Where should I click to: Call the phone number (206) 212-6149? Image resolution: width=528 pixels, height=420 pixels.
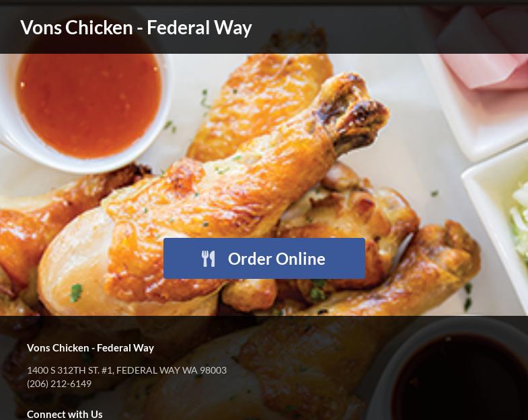pyautogui.click(x=59, y=384)
